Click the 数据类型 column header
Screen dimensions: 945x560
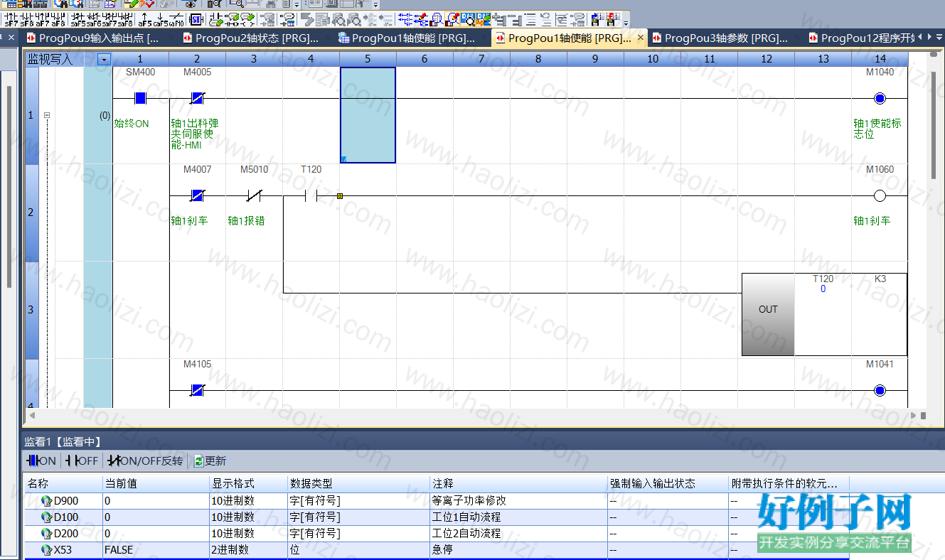pos(358,483)
